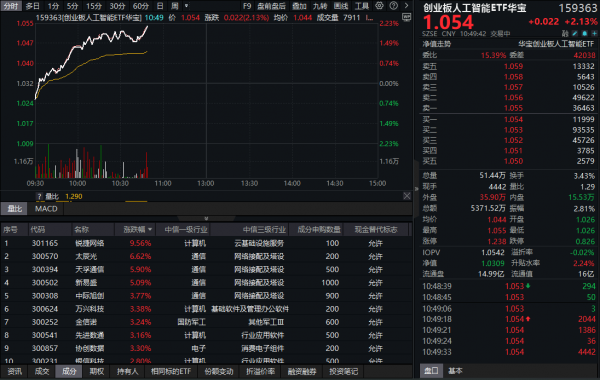
Task: Switch to 周 weekly chart
Action: click(174, 6)
